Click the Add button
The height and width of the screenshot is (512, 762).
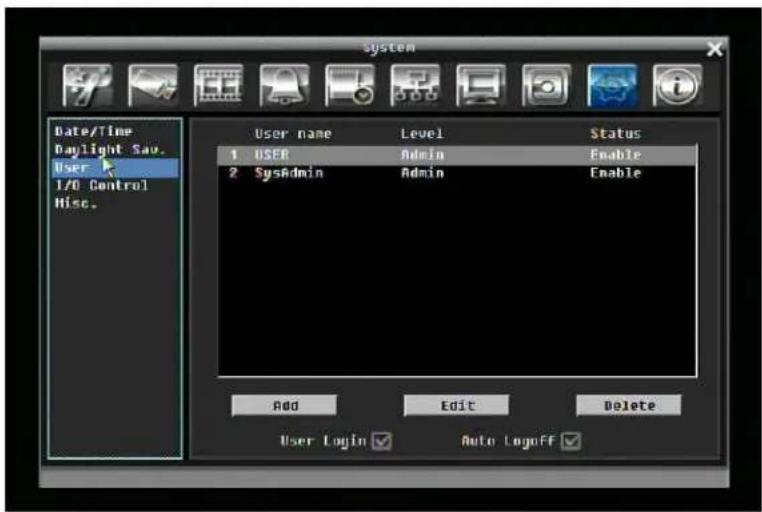click(284, 405)
